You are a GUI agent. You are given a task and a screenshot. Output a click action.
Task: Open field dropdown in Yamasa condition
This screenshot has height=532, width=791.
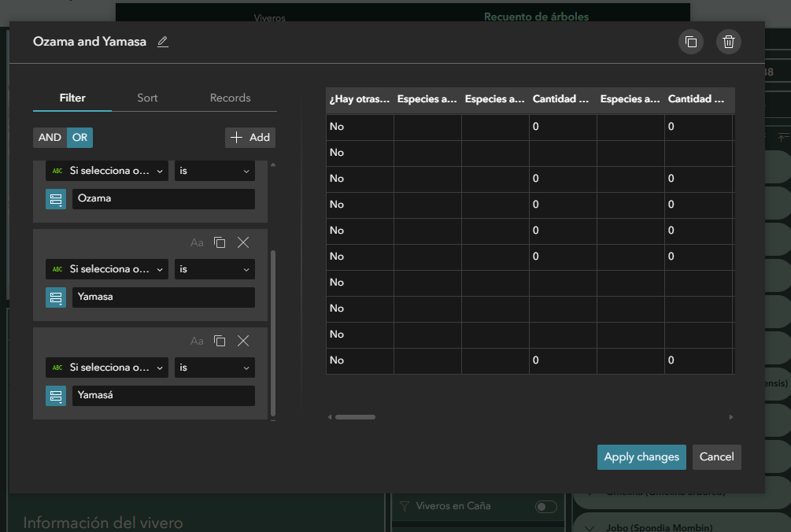[x=107, y=269]
